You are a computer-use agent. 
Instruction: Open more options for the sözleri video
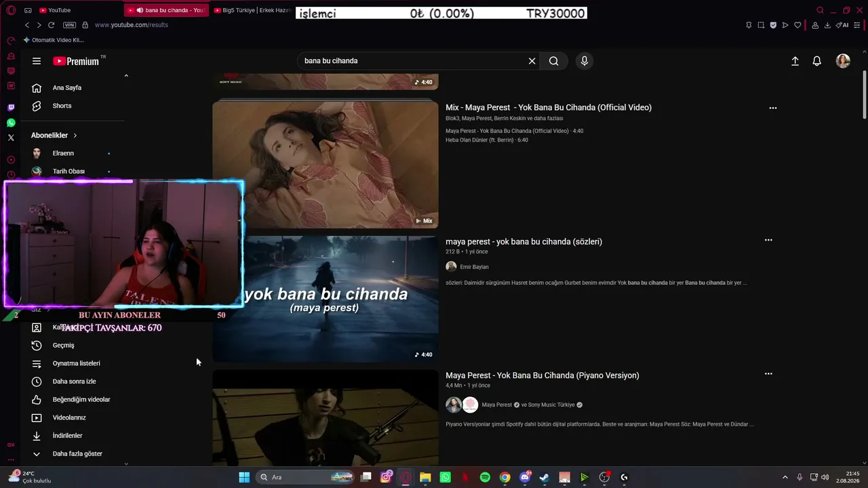768,240
